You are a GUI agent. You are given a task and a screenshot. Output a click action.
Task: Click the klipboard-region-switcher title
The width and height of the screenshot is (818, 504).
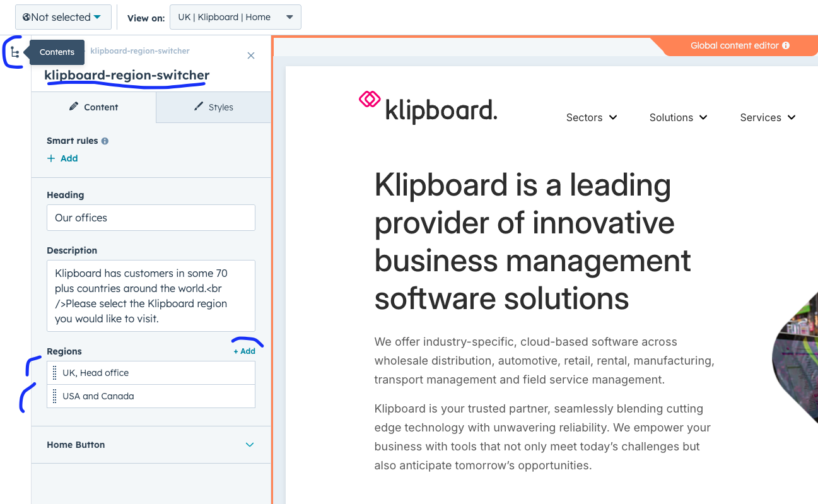click(x=127, y=75)
